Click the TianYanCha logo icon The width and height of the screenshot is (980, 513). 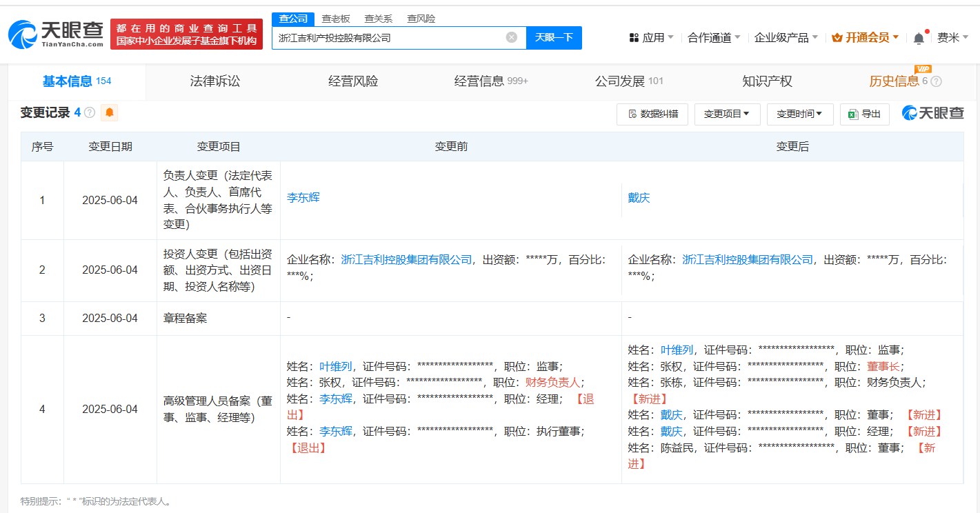(23, 34)
